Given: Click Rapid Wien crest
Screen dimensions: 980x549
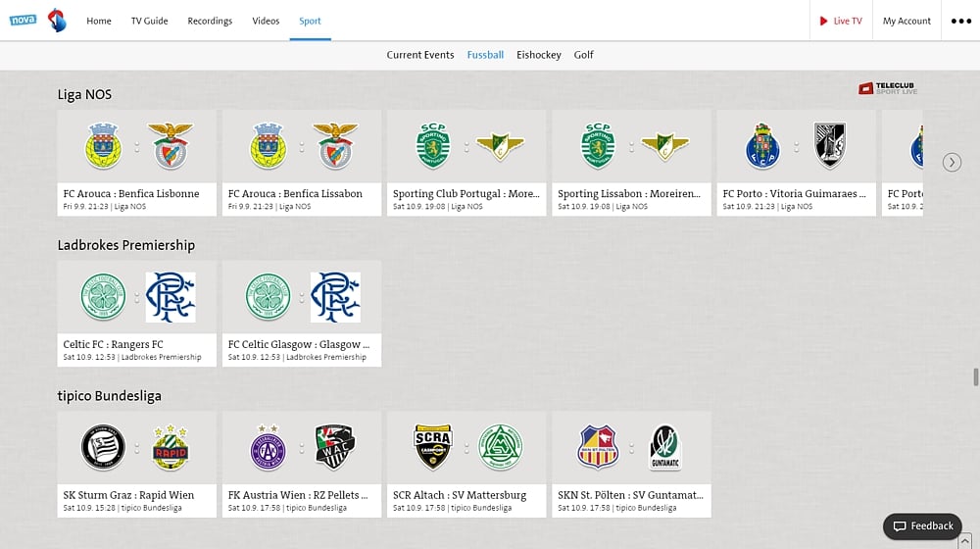Looking at the screenshot, I should (171, 448).
